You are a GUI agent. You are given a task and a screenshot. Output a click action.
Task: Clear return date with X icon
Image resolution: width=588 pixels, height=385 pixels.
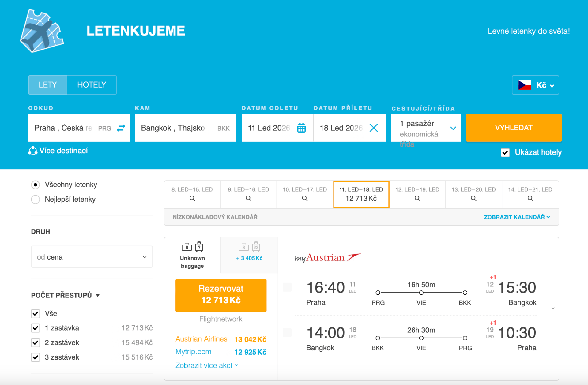click(374, 128)
